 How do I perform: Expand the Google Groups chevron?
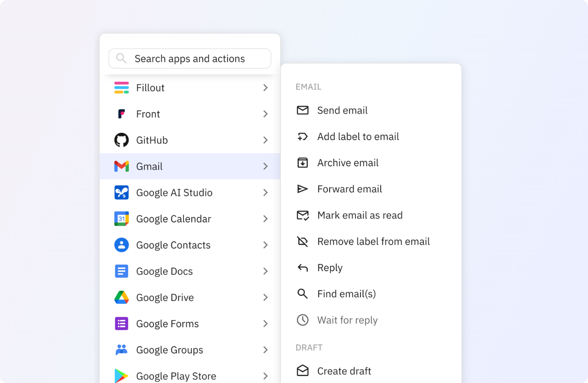click(265, 349)
